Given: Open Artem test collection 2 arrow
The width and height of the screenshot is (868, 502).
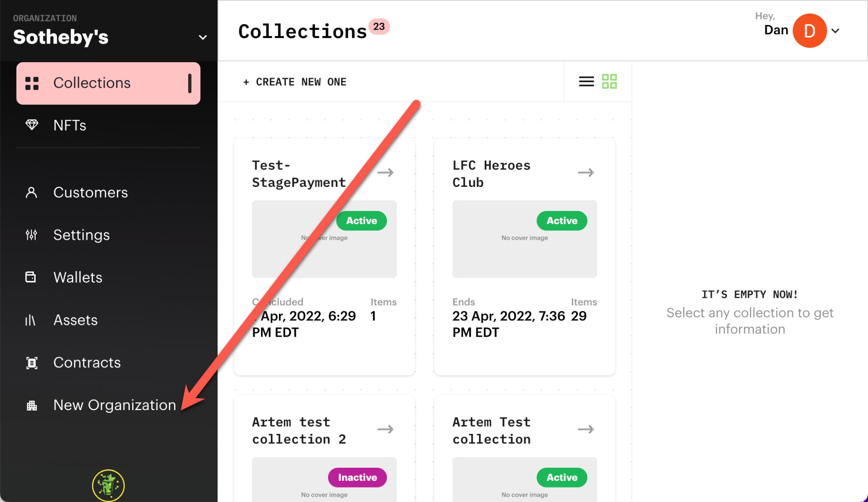Looking at the screenshot, I should click(385, 429).
